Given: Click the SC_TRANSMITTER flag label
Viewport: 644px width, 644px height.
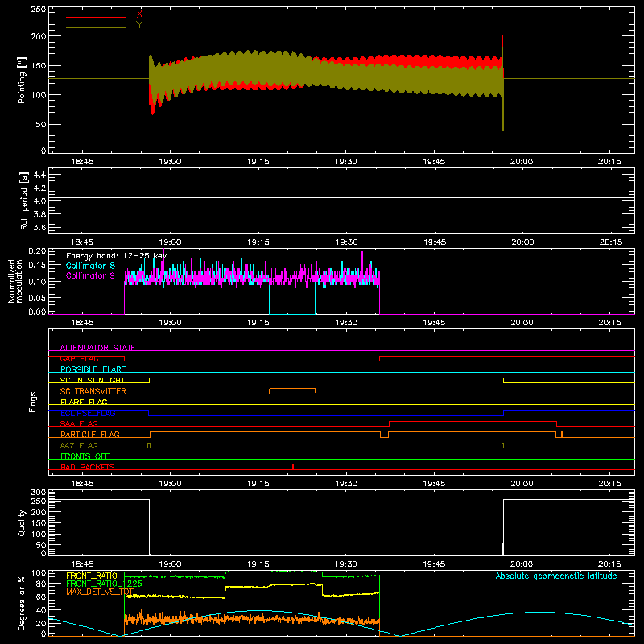Looking at the screenshot, I should (x=93, y=391).
